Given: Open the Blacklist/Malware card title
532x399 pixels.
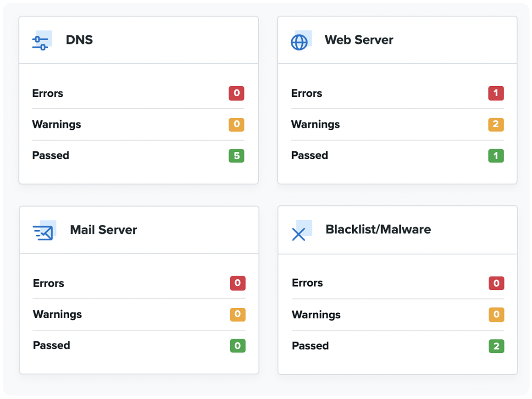Looking at the screenshot, I should pos(378,229).
